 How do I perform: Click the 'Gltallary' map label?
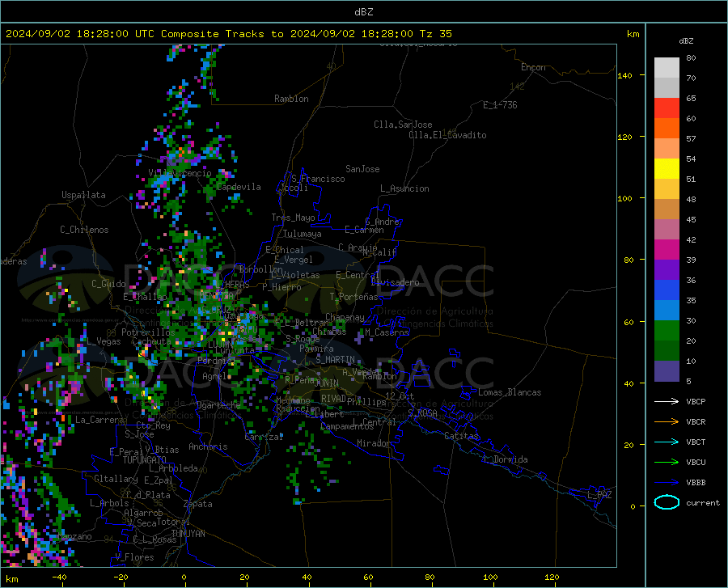(116, 479)
